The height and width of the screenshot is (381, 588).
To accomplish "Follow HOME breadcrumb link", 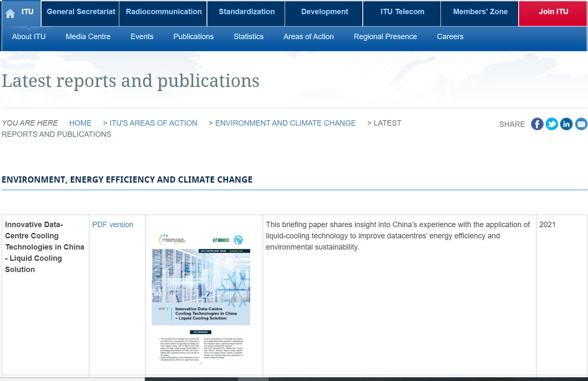I will tap(80, 123).
